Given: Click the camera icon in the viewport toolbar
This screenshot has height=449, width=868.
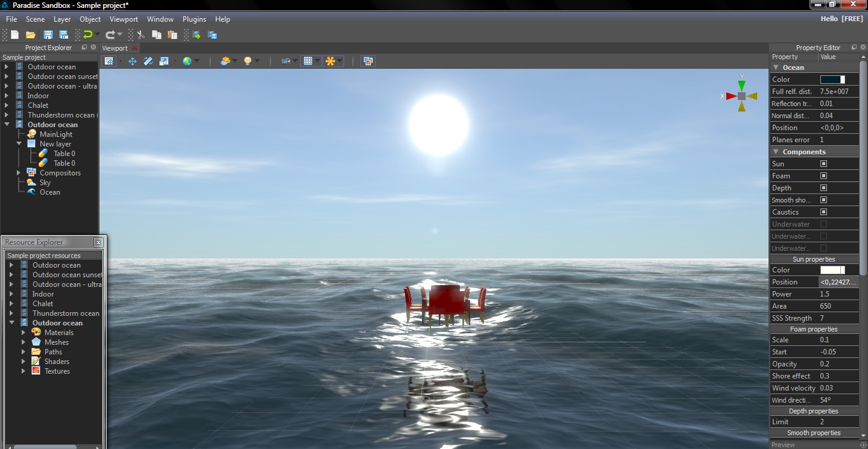Looking at the screenshot, I should (286, 61).
